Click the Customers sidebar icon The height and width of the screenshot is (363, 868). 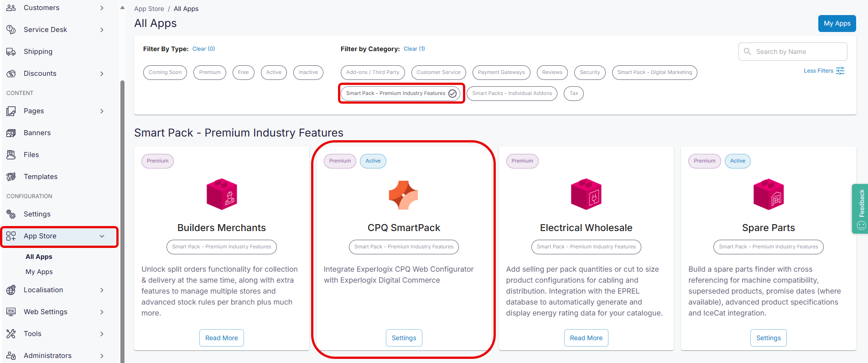11,8
